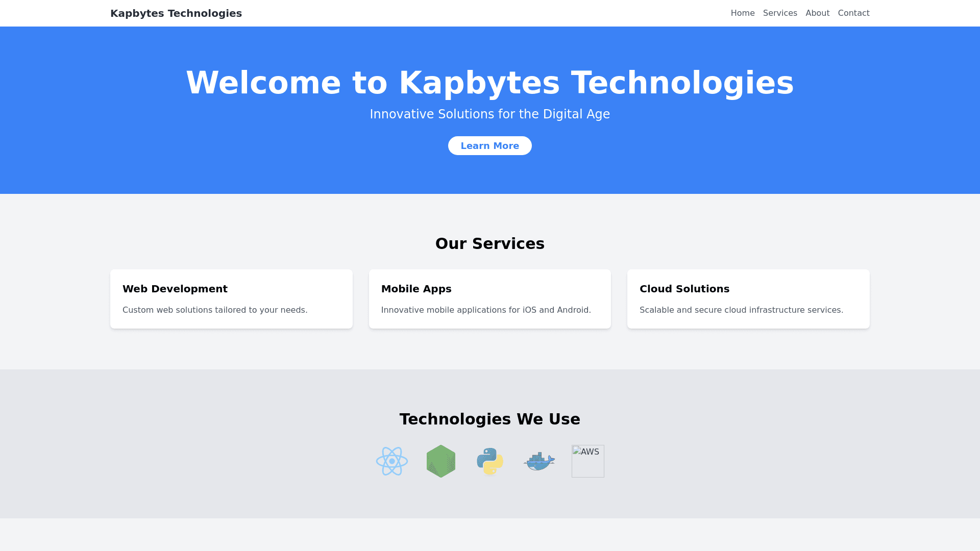Screen dimensions: 980x551
Task: Click the Cloud Solutions card description text
Action: [x=741, y=310]
